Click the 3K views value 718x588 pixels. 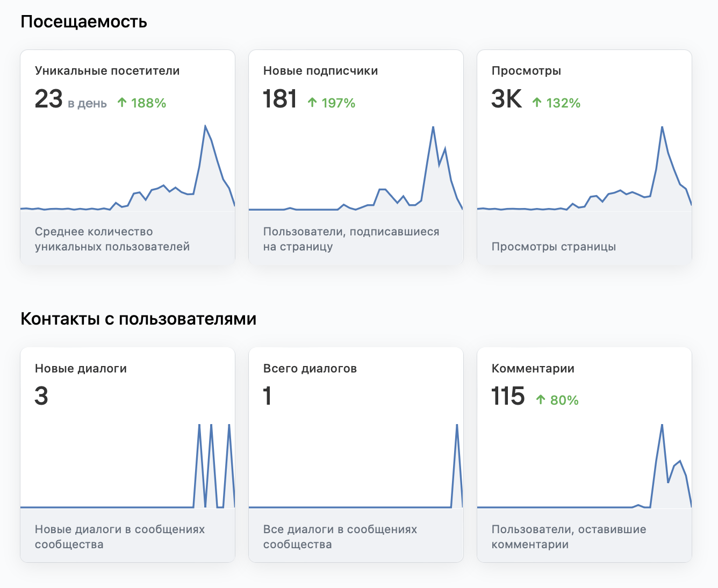(x=506, y=99)
